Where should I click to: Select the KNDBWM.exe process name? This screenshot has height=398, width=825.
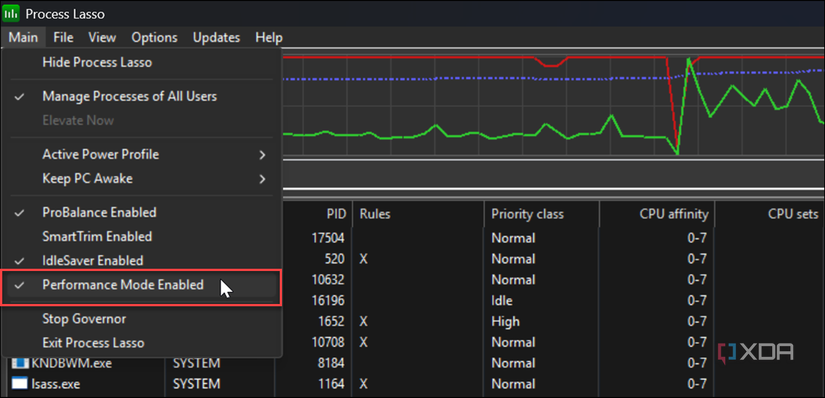(x=72, y=363)
